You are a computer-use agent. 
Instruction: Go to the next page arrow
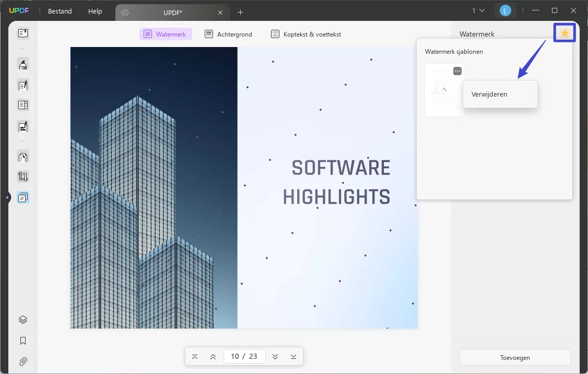pos(275,356)
